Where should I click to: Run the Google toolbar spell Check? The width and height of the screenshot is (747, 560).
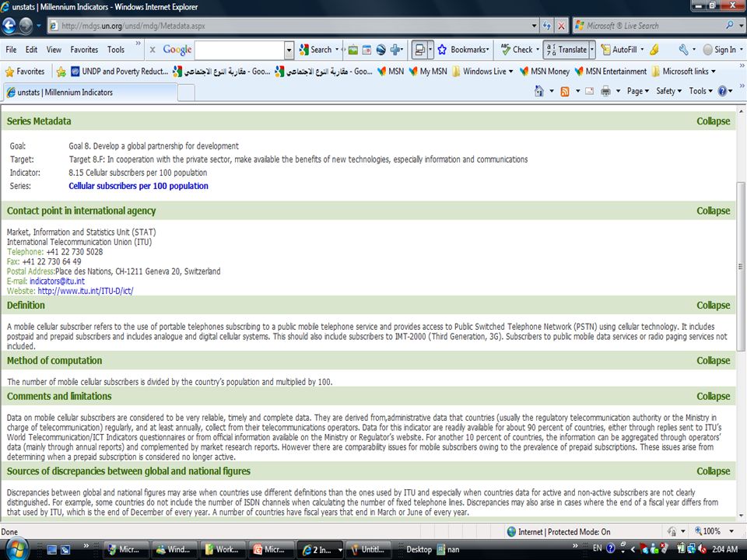point(517,50)
